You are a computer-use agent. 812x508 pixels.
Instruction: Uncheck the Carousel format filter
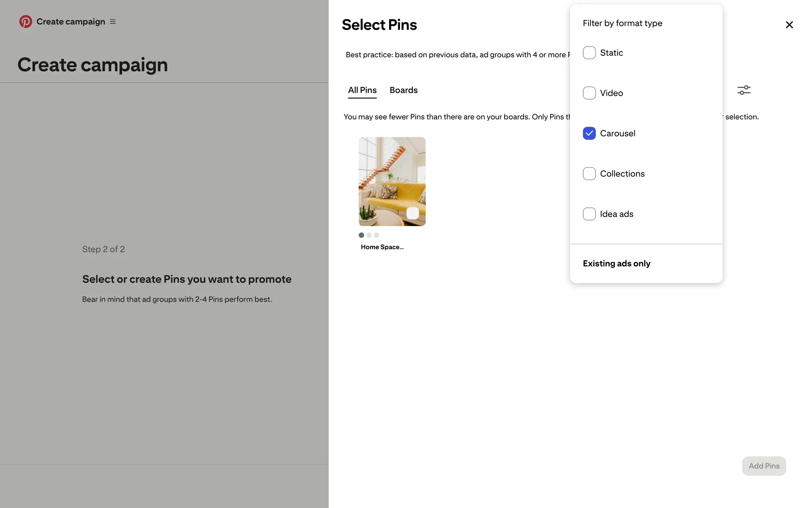click(589, 133)
